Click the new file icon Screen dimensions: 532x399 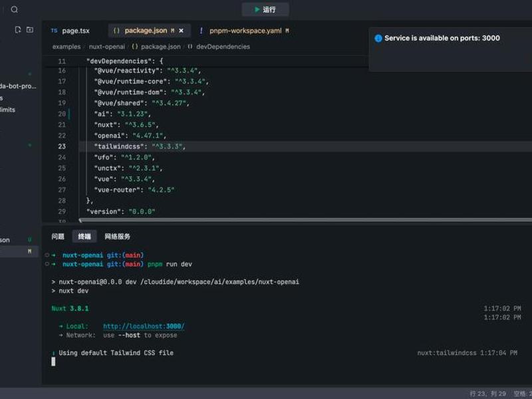(18, 30)
